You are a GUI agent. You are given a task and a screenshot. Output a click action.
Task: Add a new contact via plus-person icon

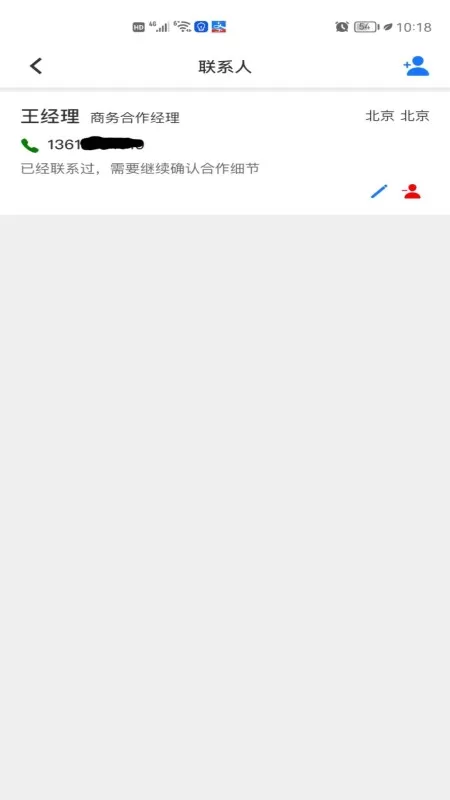coord(416,66)
